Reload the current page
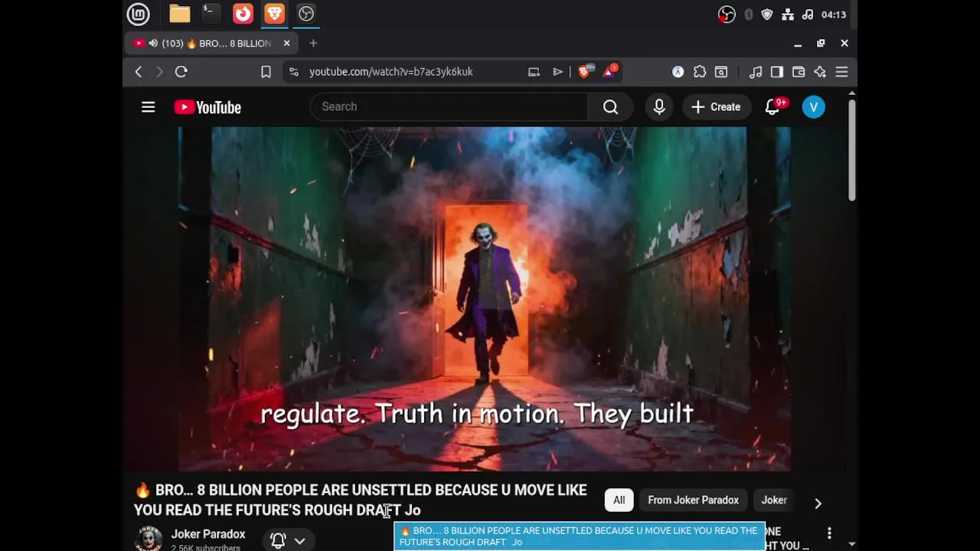This screenshot has height=551, width=980. (x=181, y=72)
